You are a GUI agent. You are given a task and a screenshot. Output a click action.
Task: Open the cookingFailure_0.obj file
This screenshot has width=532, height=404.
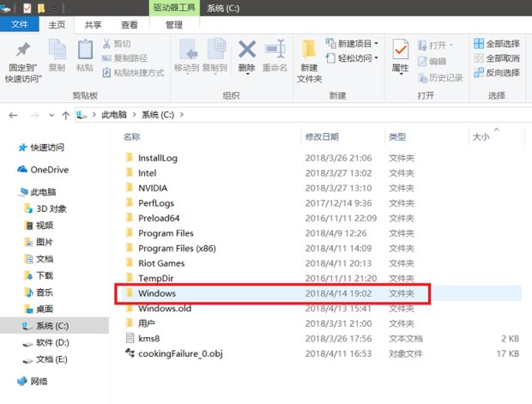tap(180, 353)
